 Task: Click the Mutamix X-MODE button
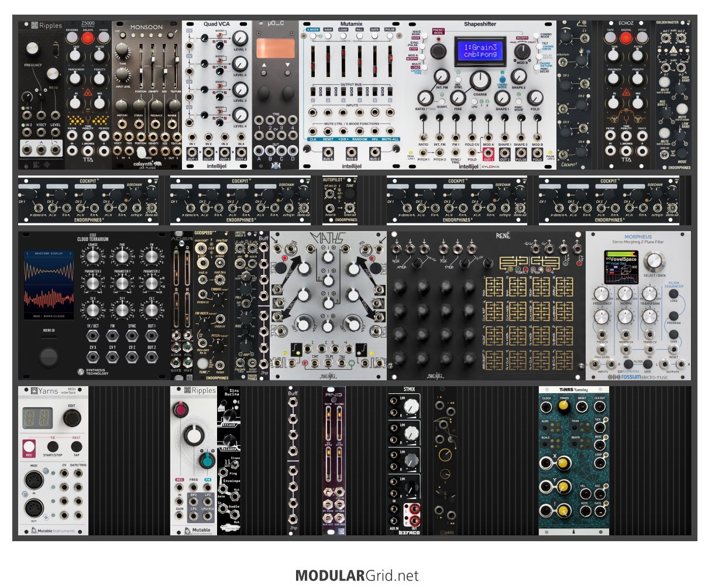313,36
